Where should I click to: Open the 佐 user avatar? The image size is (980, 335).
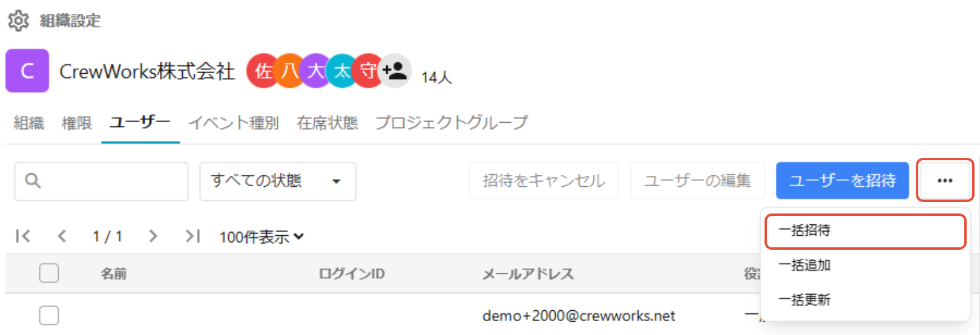pos(263,71)
